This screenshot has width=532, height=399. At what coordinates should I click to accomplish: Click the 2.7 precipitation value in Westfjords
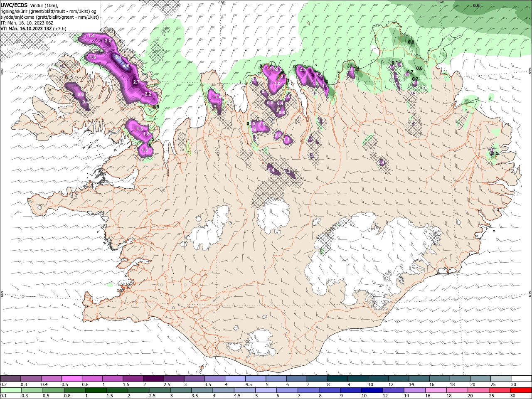coord(136,82)
